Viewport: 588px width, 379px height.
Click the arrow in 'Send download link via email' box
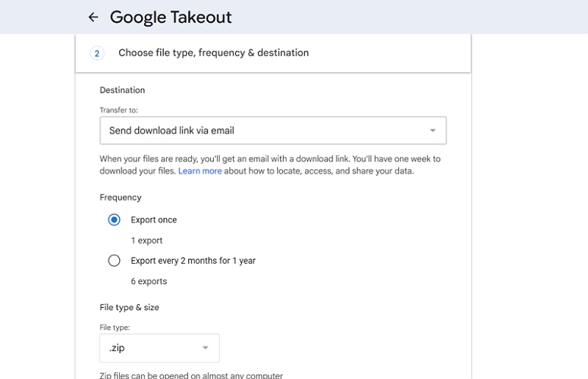(432, 130)
